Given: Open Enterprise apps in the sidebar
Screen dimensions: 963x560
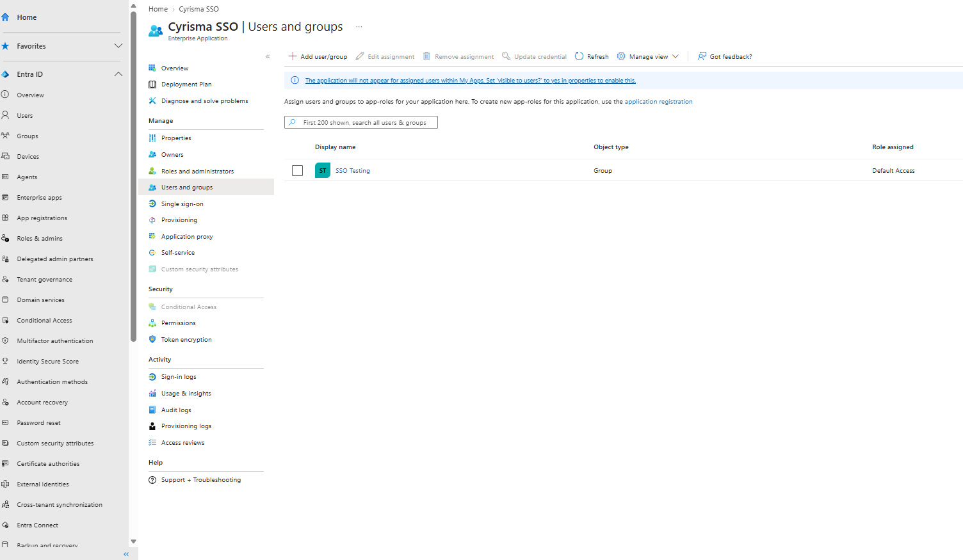Looking at the screenshot, I should tap(40, 198).
